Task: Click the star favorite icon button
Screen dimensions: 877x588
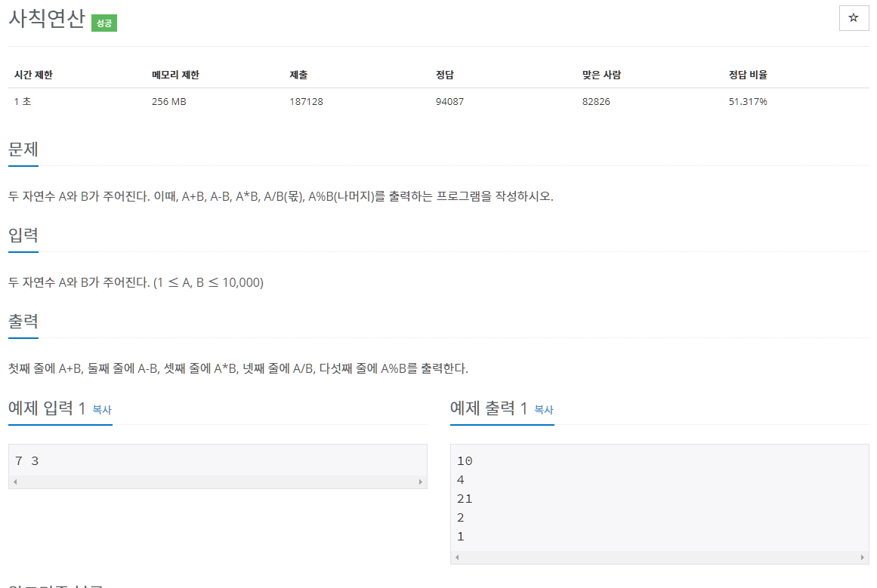Action: [x=854, y=18]
